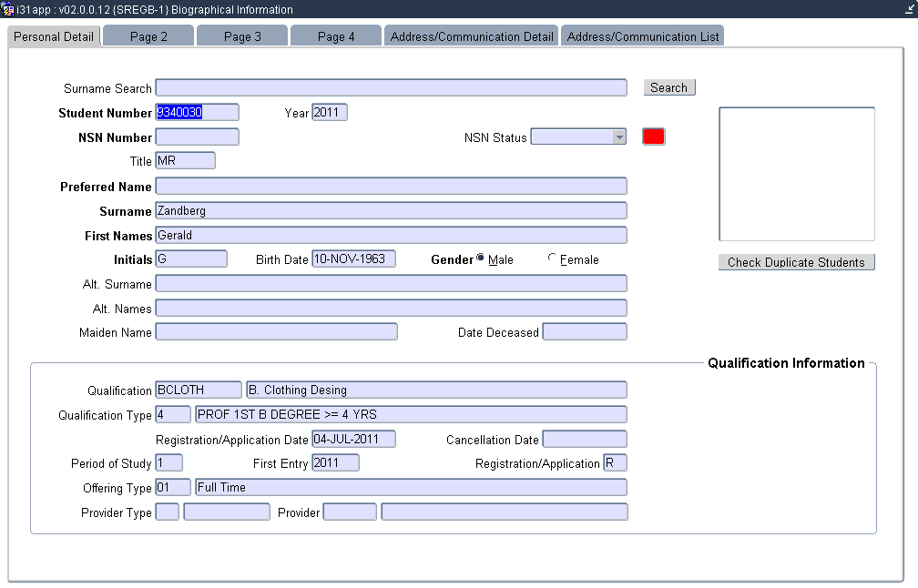Open the Page 3 tab
The image size is (918, 588).
[242, 36]
